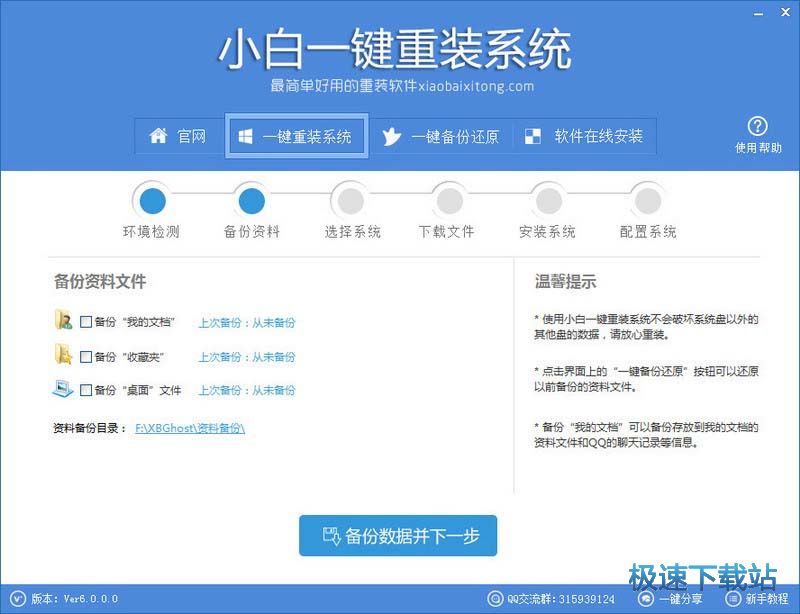This screenshot has height=614, width=800.
Task: Select the 环境检测 step circle
Action: tap(152, 200)
